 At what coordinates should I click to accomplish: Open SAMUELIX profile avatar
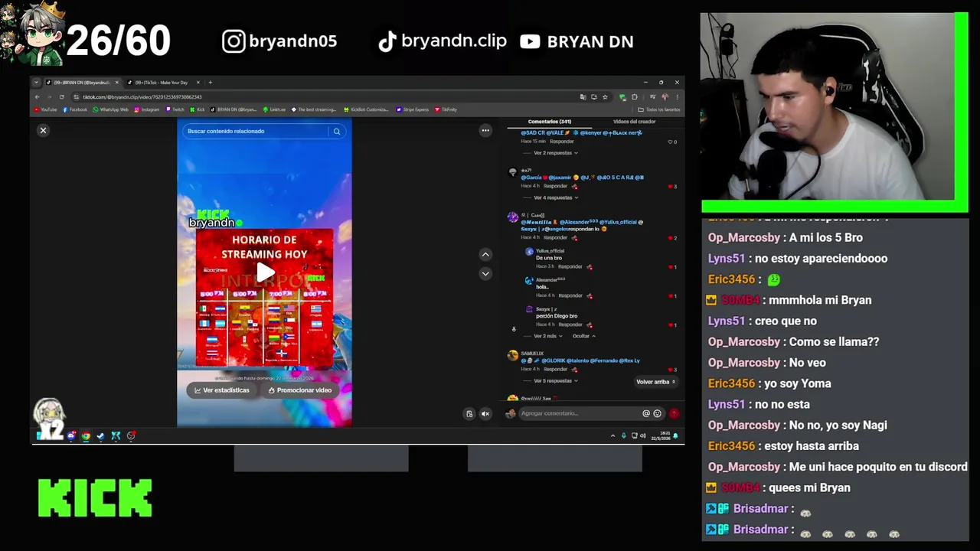(512, 355)
